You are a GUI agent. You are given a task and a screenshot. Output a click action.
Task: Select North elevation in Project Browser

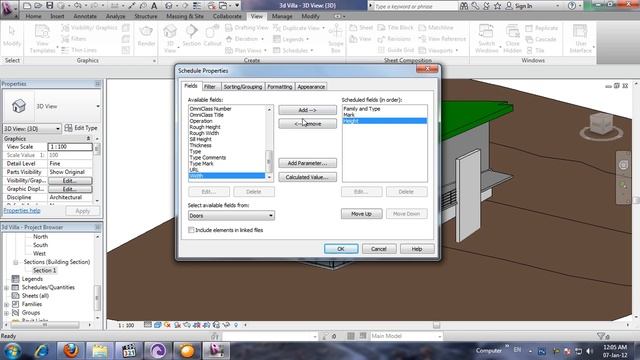pyautogui.click(x=40, y=237)
